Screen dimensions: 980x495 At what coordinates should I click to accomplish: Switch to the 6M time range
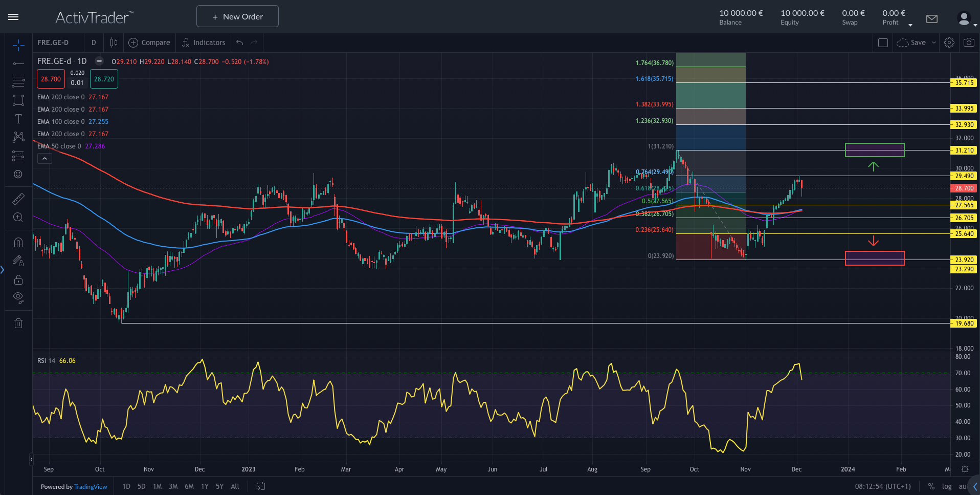point(189,486)
